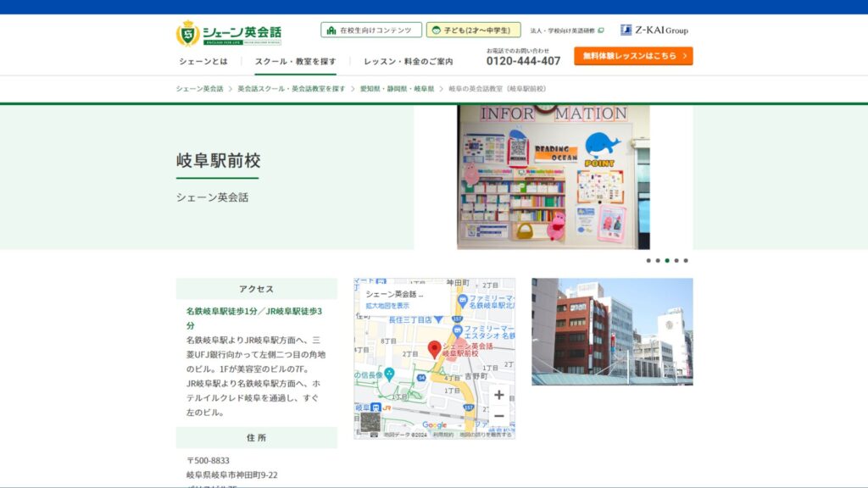Open 子ども(2才〜中学生) button

[x=473, y=30]
